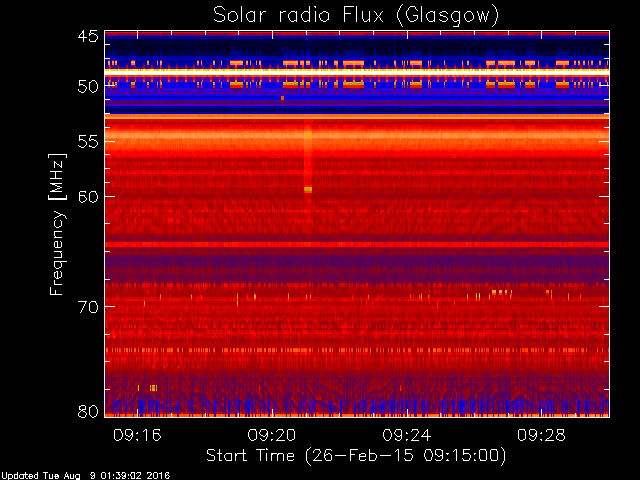Viewport: 640px width, 480px height.
Task: Click the "Frequency [MHz]" axis label
Action: point(58,224)
